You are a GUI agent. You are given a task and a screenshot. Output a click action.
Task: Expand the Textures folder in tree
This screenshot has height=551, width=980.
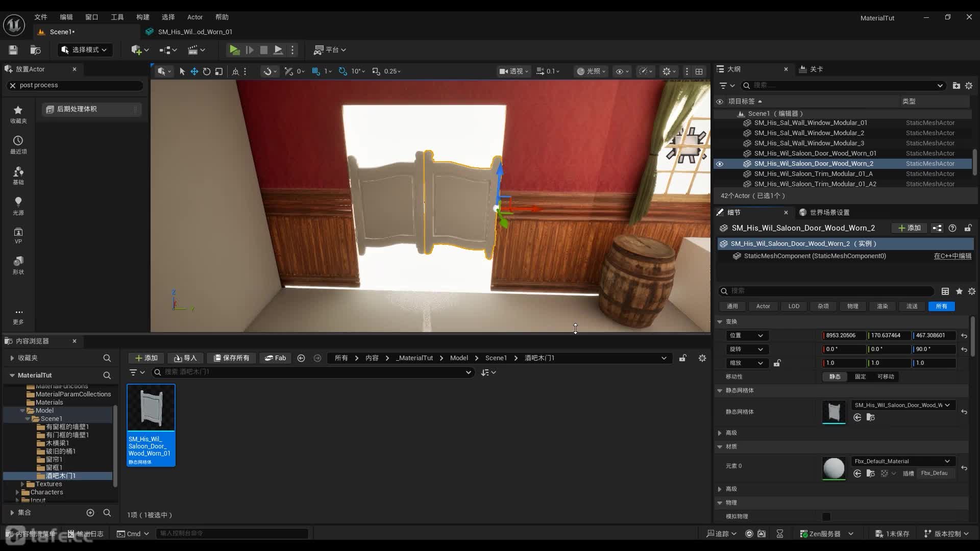(x=22, y=484)
